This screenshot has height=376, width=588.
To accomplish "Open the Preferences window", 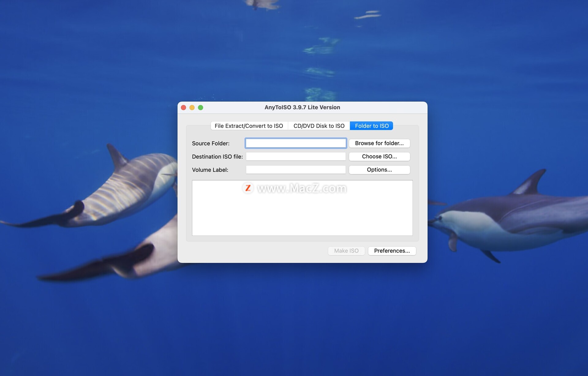I will [392, 251].
